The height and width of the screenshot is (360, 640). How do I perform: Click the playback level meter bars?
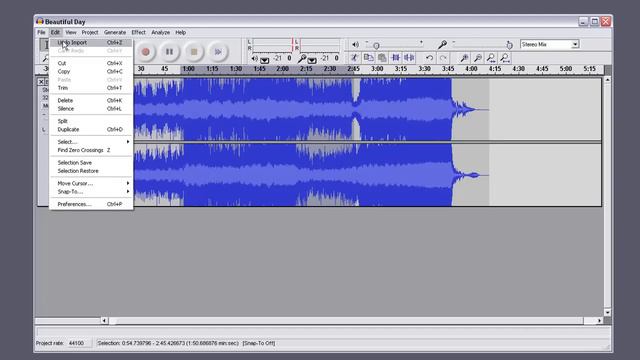(272, 45)
